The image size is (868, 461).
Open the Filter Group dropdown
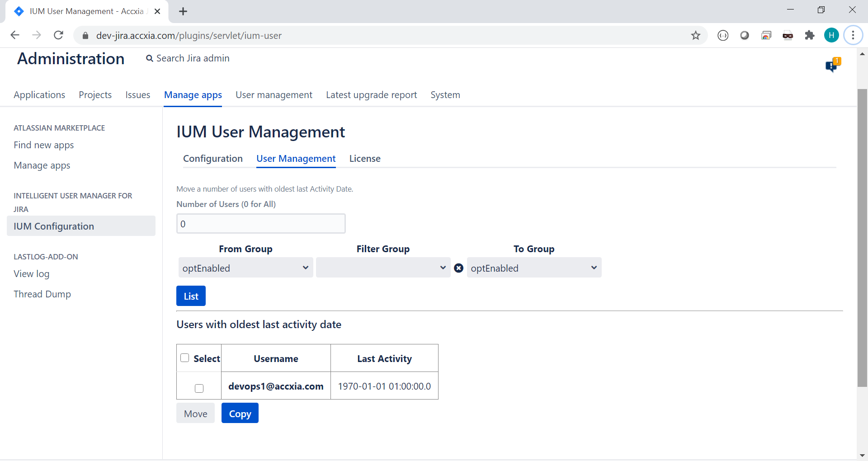pyautogui.click(x=383, y=268)
